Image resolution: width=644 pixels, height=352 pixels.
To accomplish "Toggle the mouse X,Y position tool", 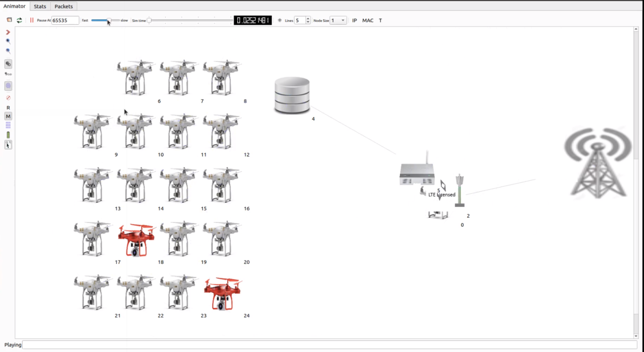I will point(8,145).
